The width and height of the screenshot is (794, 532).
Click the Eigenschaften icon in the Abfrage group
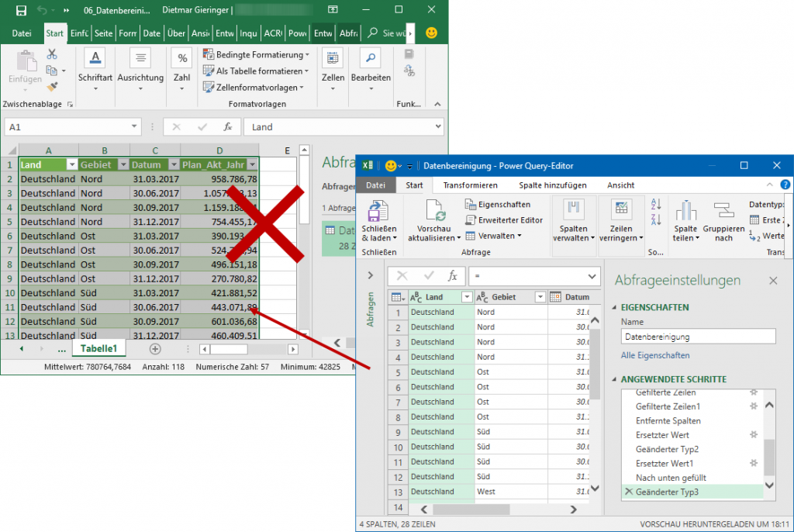470,203
